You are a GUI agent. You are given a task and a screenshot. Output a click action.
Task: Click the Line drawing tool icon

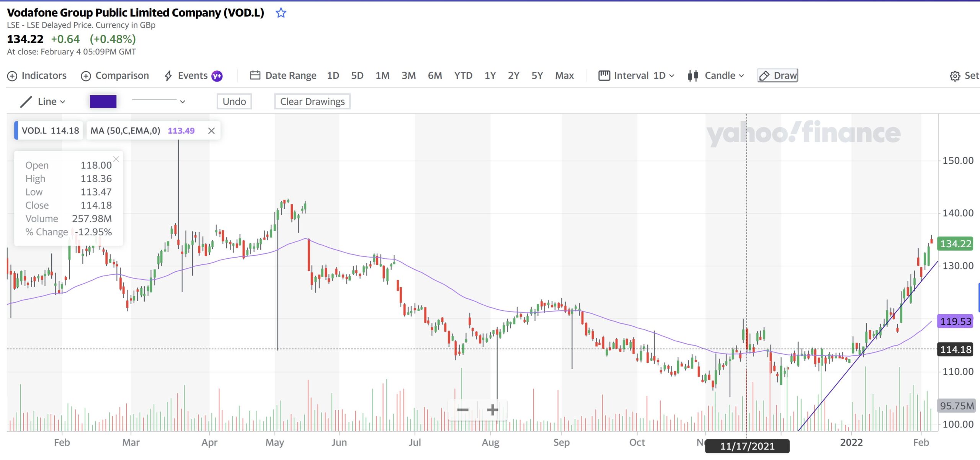tap(26, 102)
